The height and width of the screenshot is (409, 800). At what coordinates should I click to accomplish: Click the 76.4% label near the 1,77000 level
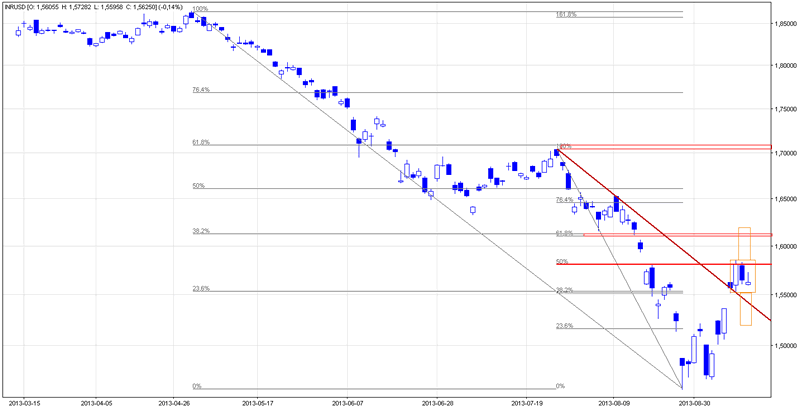tap(201, 90)
